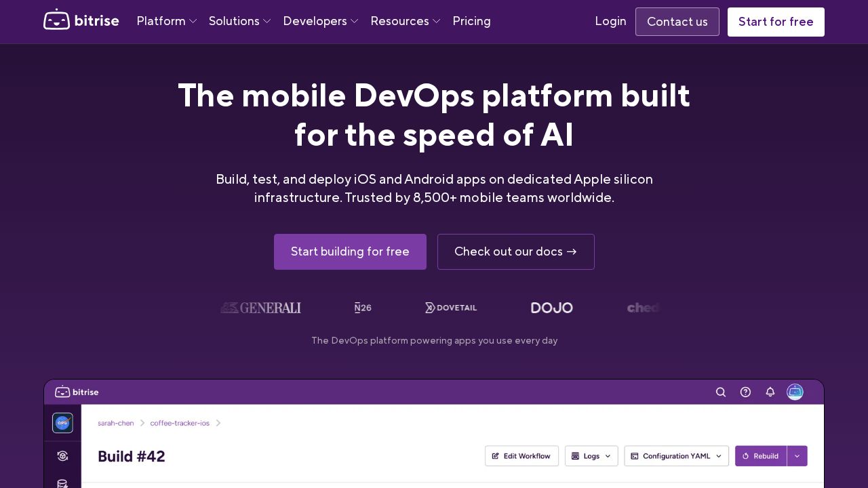Open Check out our docs link
Image resolution: width=868 pixels, height=488 pixels.
(x=516, y=251)
